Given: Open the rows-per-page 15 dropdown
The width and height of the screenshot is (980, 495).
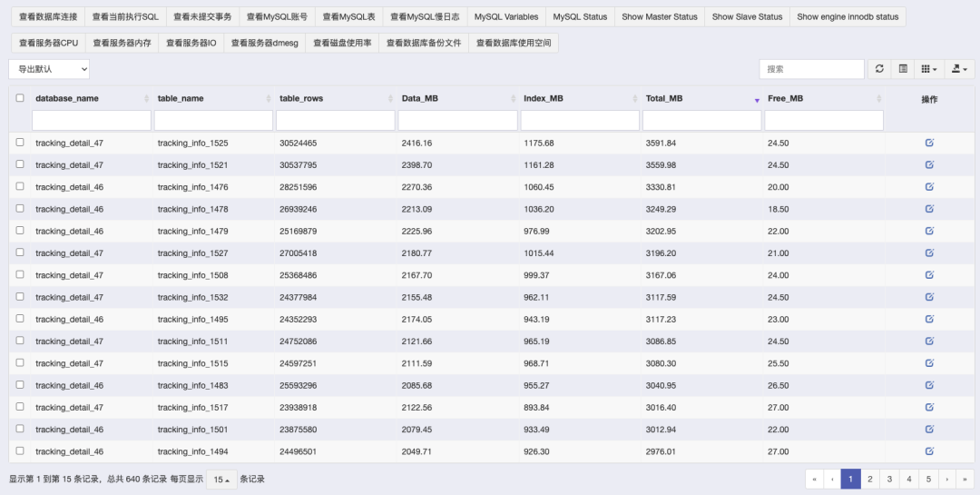Looking at the screenshot, I should 221,480.
